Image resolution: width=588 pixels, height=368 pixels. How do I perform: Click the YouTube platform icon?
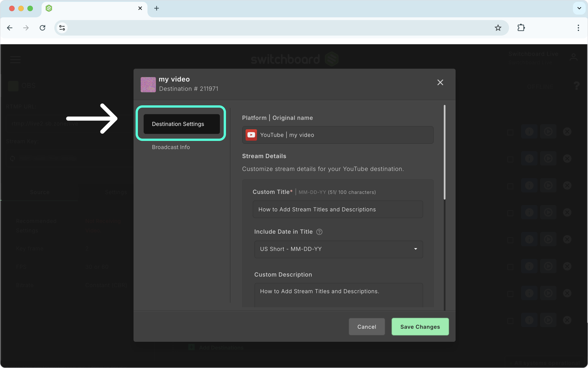251,135
